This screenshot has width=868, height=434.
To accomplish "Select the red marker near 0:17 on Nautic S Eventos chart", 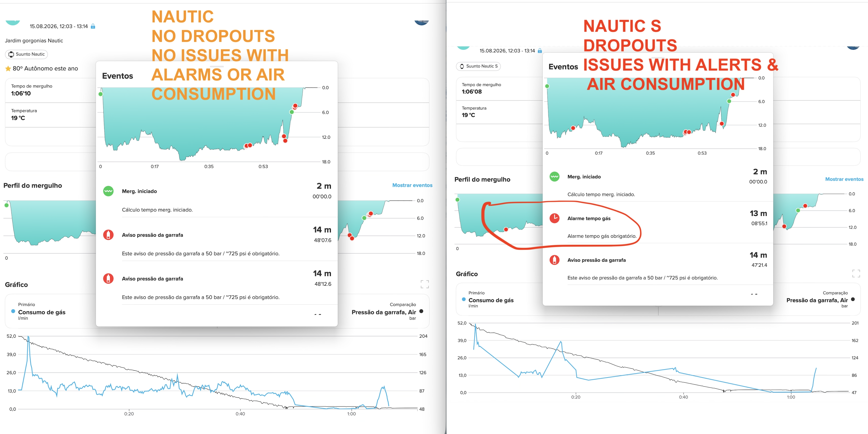I will pos(573,128).
